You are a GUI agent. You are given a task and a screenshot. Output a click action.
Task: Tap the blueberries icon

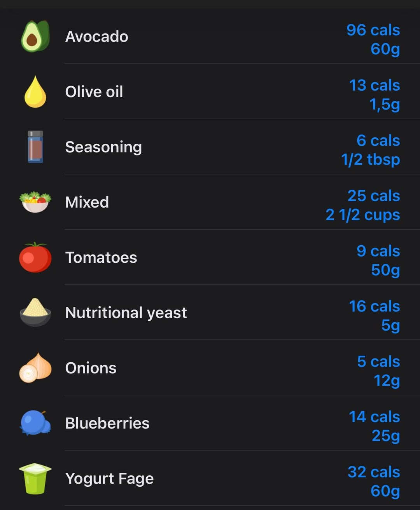point(35,423)
